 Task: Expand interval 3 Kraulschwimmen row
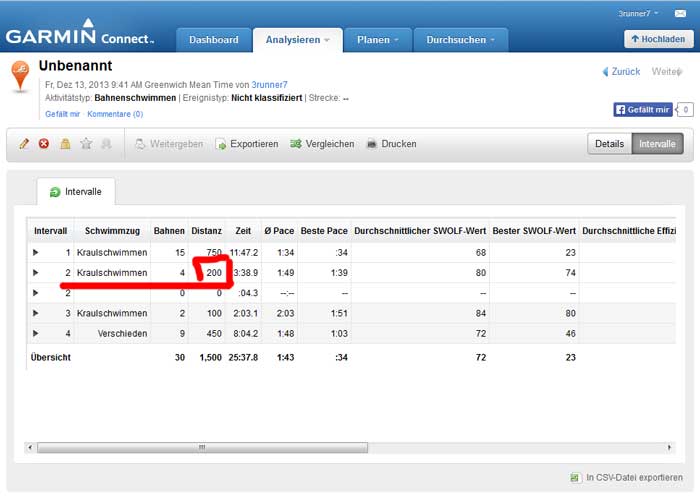click(36, 313)
